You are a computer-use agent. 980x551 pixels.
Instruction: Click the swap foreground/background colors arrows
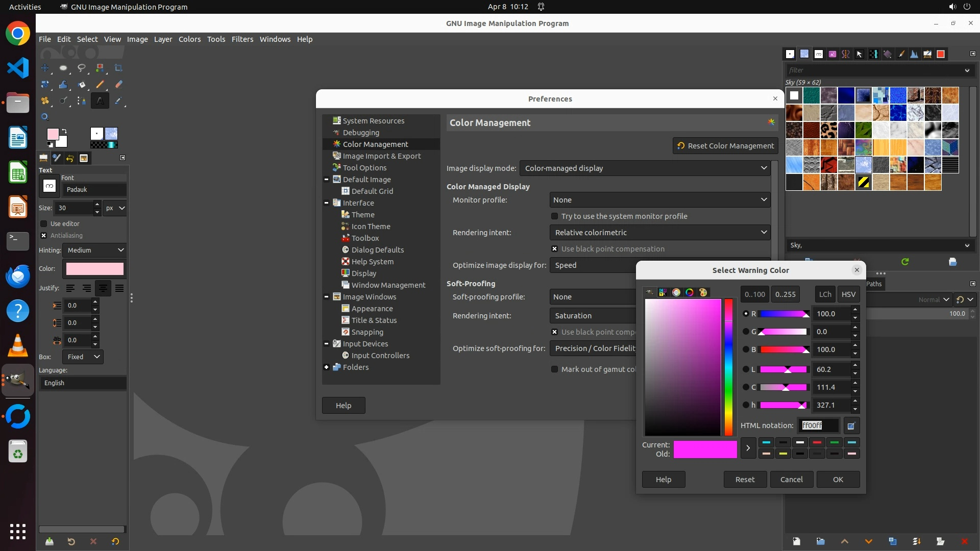pos(64,131)
